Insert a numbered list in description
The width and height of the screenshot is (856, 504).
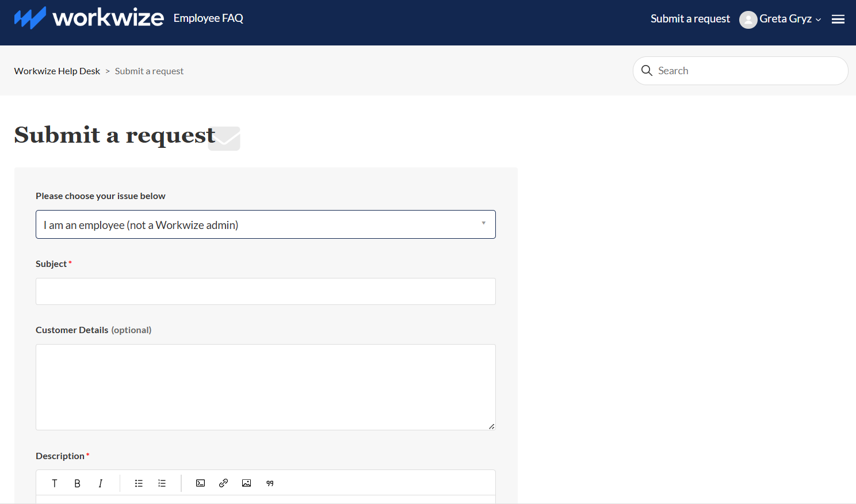[162, 483]
